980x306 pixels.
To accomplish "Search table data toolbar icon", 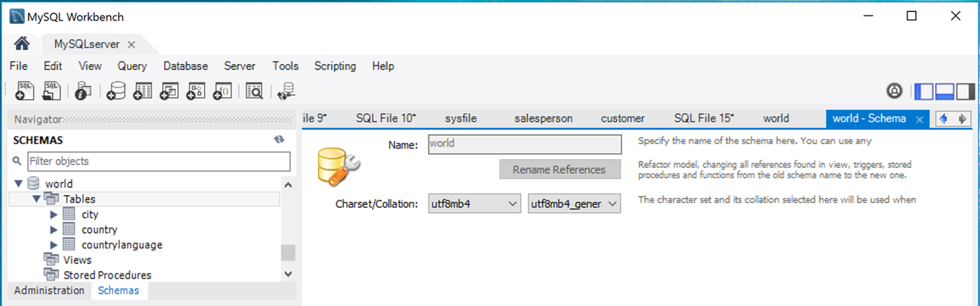I will tap(255, 91).
